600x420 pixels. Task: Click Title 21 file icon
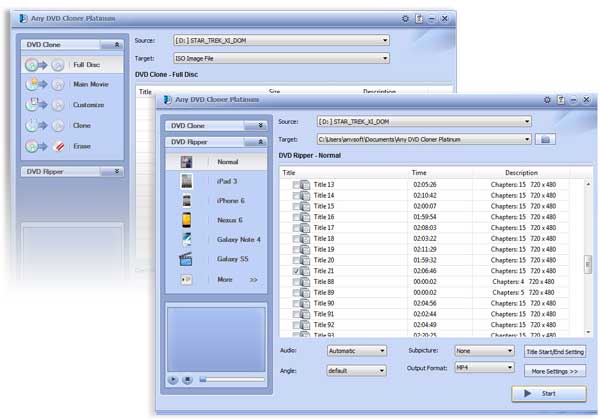[x=305, y=271]
